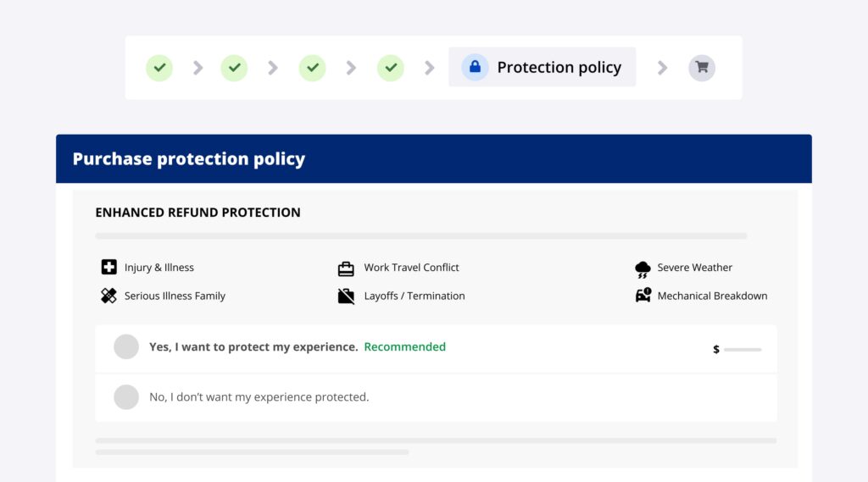Click the Serious Illness Family bandage icon
868x482 pixels.
108,296
